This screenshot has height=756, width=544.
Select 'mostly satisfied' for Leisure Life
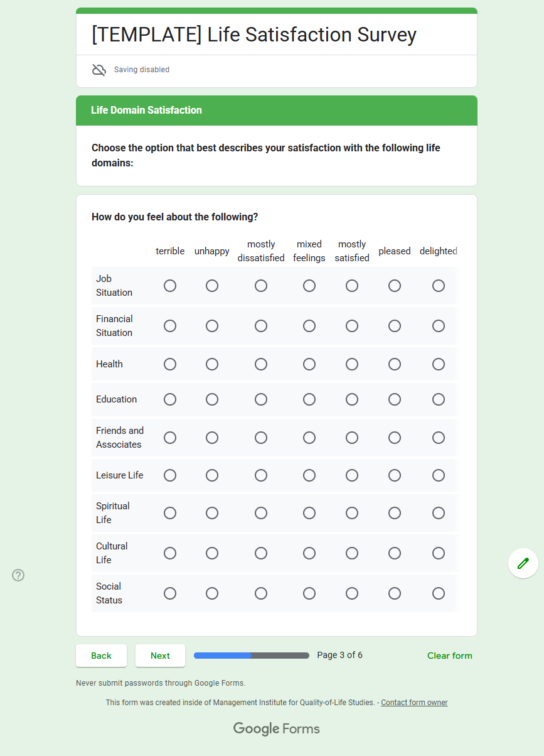coord(352,475)
